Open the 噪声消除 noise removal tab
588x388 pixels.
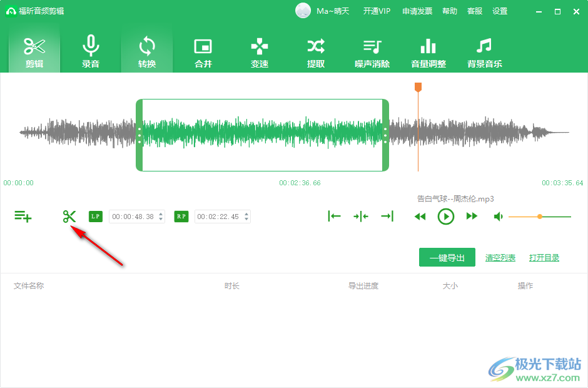pos(372,52)
